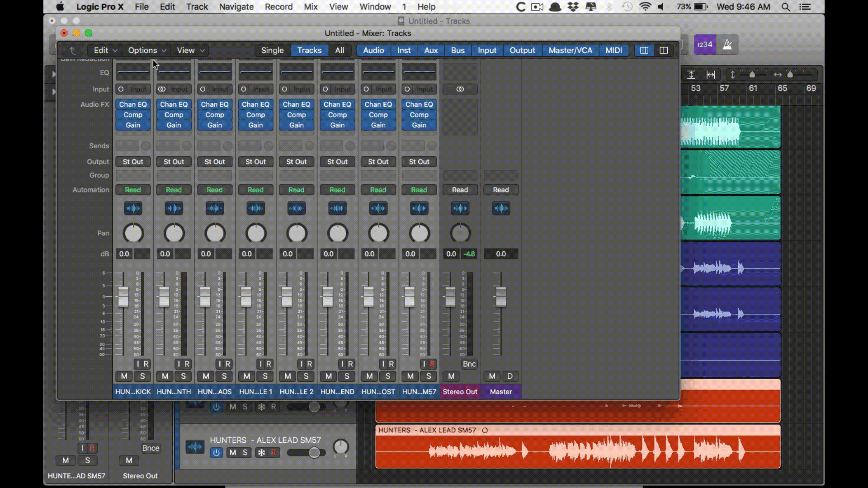Click the stereo input icon on Stereo Out strip
The height and width of the screenshot is (488, 868).
tap(460, 89)
